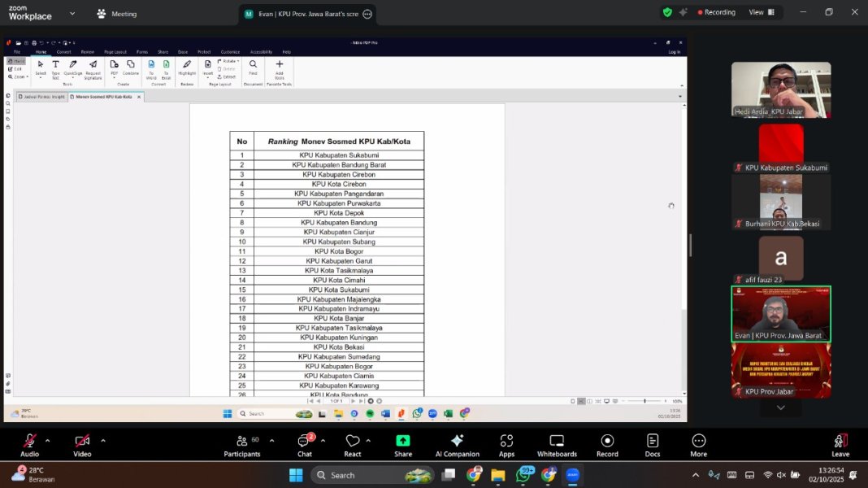Open screen share options ellipsis button
Viewport: 868px width, 488px height.
[x=367, y=14]
